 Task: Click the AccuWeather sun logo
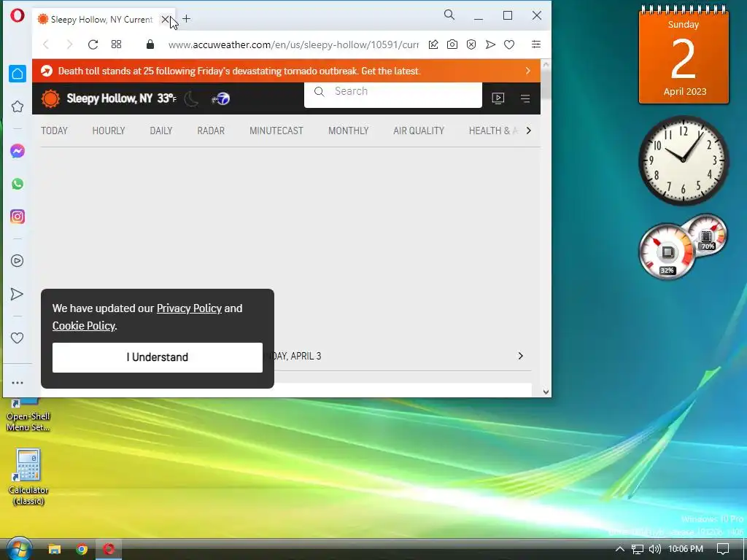click(50, 98)
